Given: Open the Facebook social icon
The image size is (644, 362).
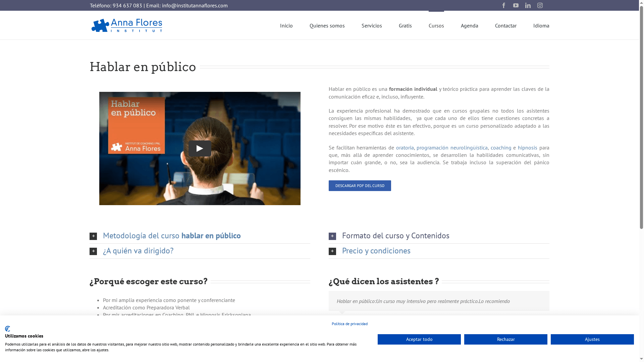Looking at the screenshot, I should pyautogui.click(x=503, y=5).
